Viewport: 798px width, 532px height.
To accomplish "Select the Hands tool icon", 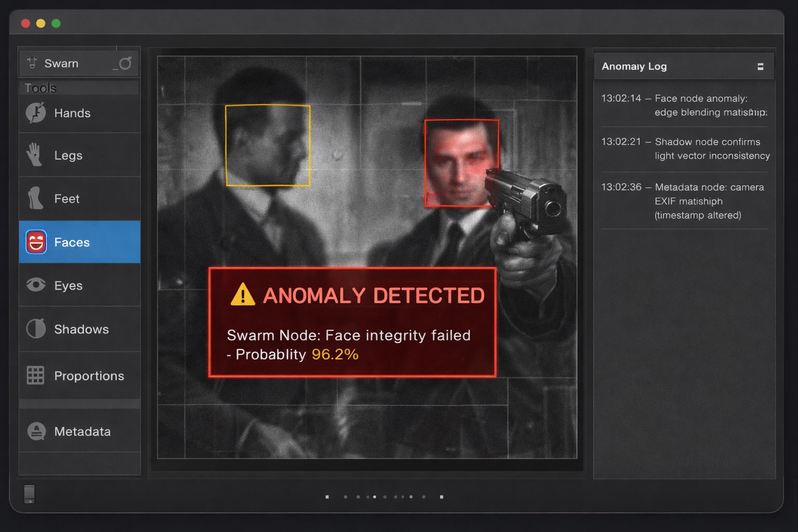I will (36, 113).
